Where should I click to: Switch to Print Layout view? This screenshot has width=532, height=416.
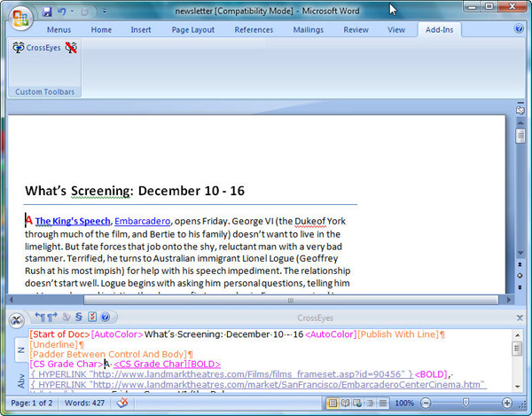[332, 403]
